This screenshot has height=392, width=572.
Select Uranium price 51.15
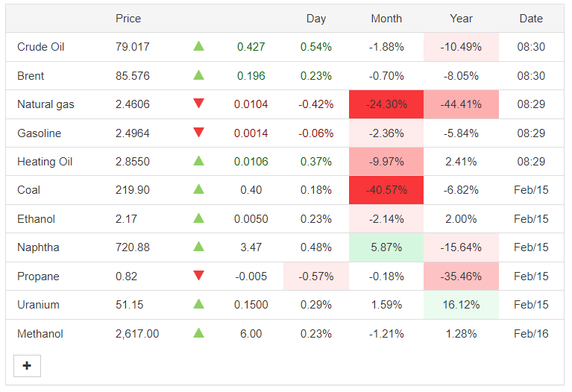click(130, 305)
